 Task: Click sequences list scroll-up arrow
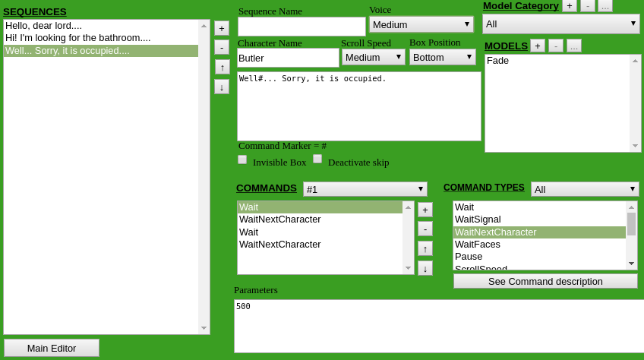pos(204,26)
